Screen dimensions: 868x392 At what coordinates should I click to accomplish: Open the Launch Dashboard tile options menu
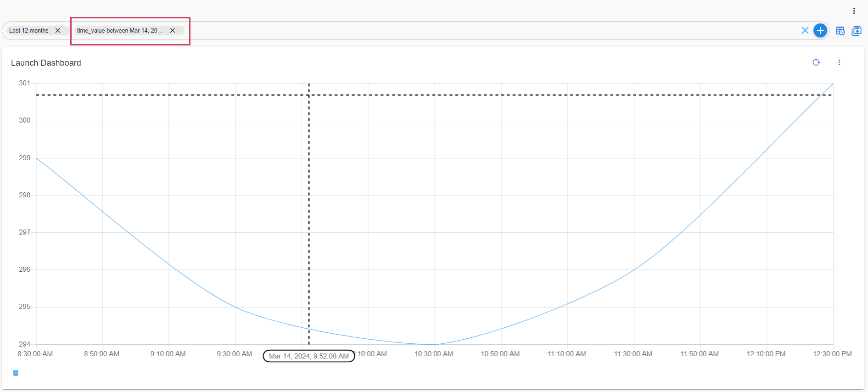click(839, 63)
